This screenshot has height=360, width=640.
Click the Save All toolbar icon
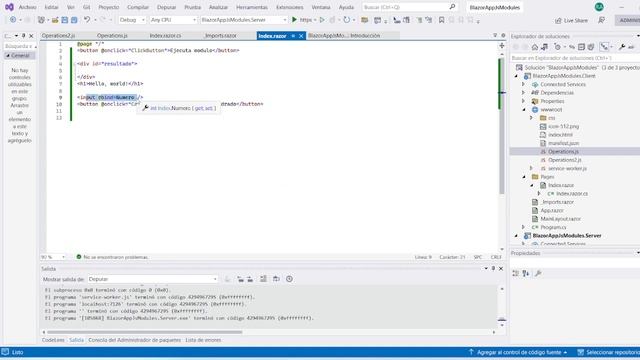pos(74,20)
